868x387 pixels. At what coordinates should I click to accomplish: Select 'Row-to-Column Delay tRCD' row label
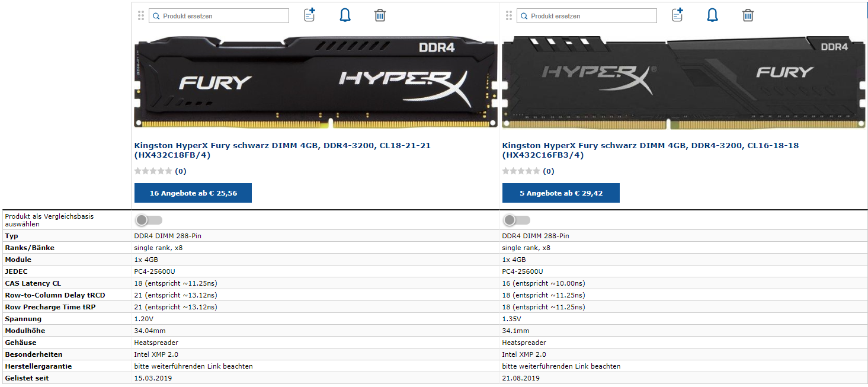tap(55, 295)
